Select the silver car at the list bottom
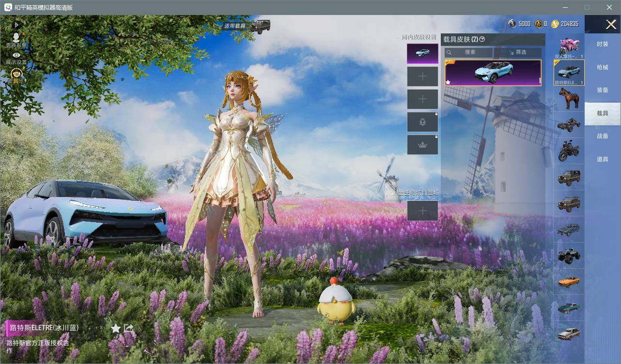This screenshot has height=364, width=621. coord(569,334)
